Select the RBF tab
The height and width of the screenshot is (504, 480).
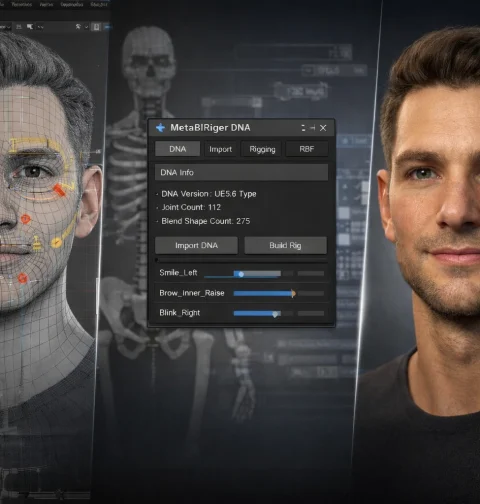click(x=307, y=149)
